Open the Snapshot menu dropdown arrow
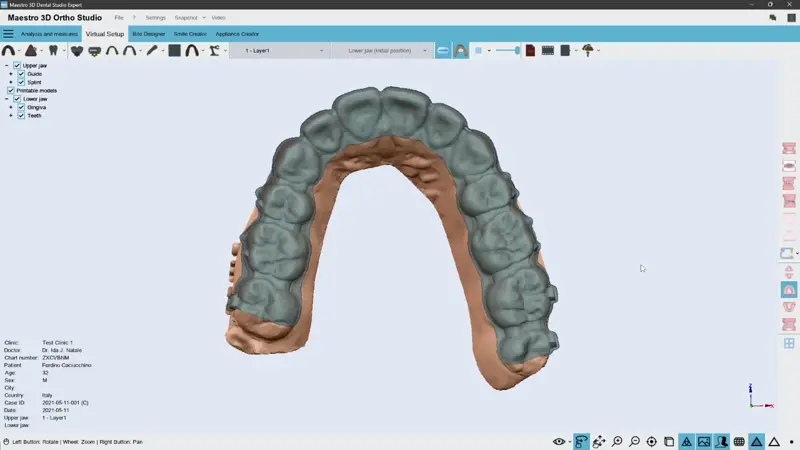This screenshot has width=800, height=450. (204, 18)
